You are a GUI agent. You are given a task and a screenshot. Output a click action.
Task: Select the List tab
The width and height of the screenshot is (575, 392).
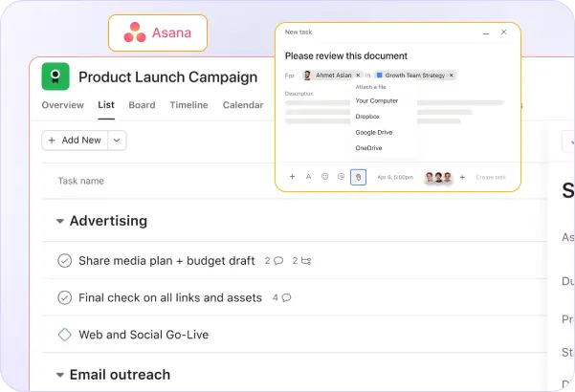106,105
